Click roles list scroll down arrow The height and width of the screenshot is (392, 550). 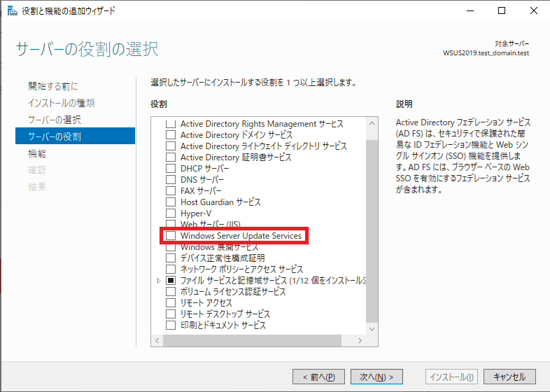(x=372, y=329)
